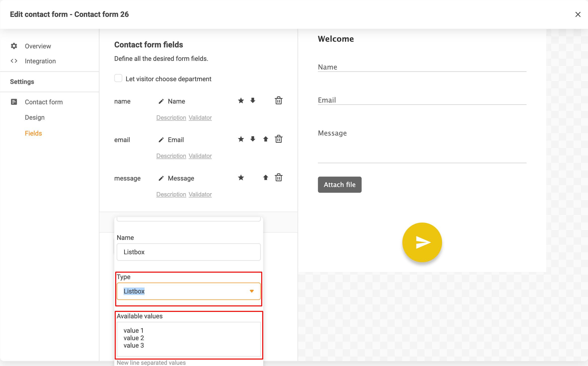Click the orange arrow of Type dropdown
Image resolution: width=588 pixels, height=366 pixels.
point(252,291)
